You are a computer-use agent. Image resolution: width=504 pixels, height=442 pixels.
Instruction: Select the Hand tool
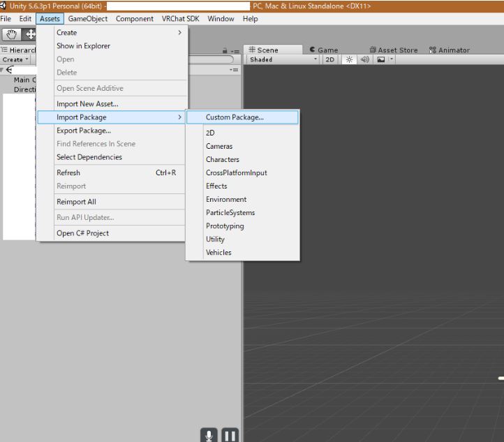click(x=12, y=34)
